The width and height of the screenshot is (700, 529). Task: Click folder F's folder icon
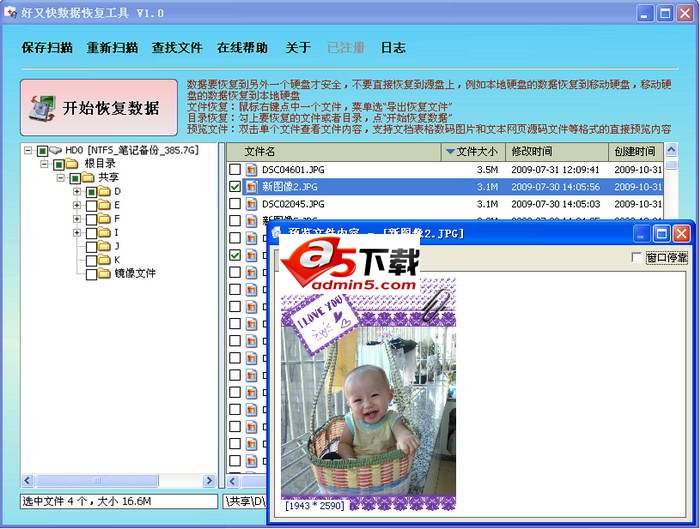(104, 219)
